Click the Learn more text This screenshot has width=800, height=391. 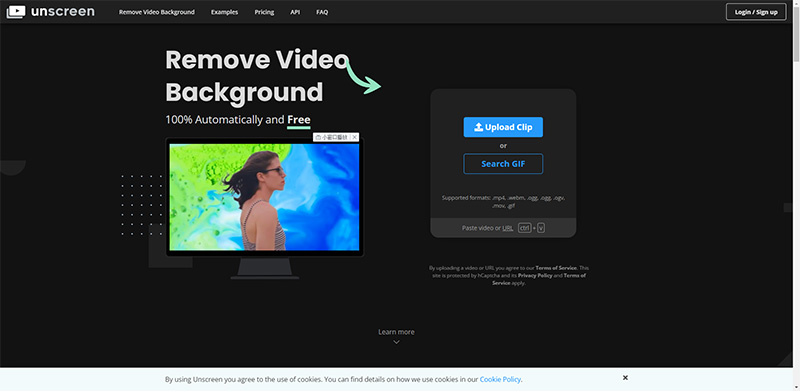coord(396,332)
